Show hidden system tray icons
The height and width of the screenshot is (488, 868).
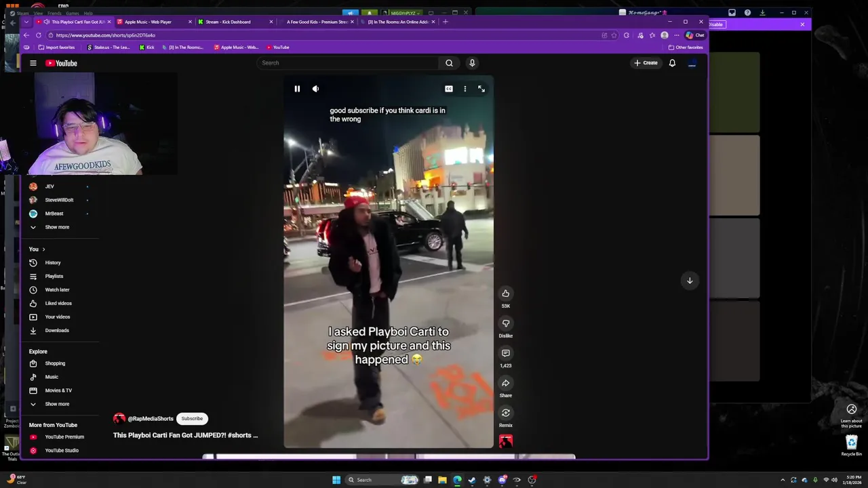tap(784, 480)
